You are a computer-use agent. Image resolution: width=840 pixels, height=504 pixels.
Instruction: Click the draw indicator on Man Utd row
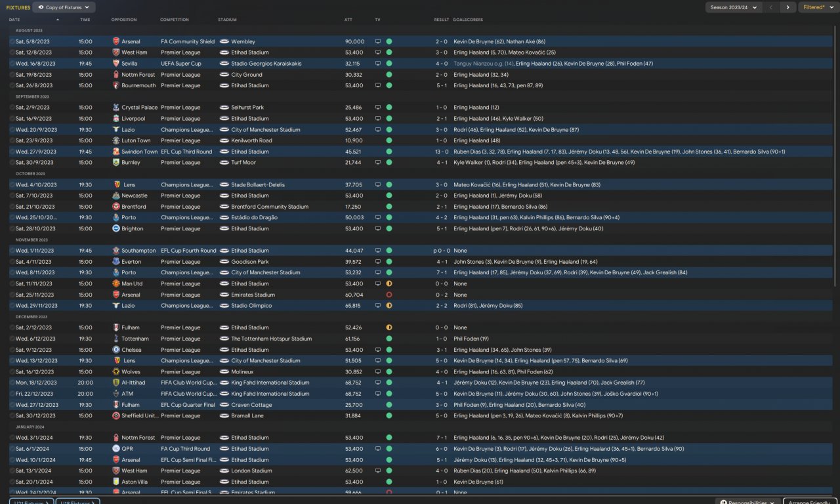tap(389, 283)
